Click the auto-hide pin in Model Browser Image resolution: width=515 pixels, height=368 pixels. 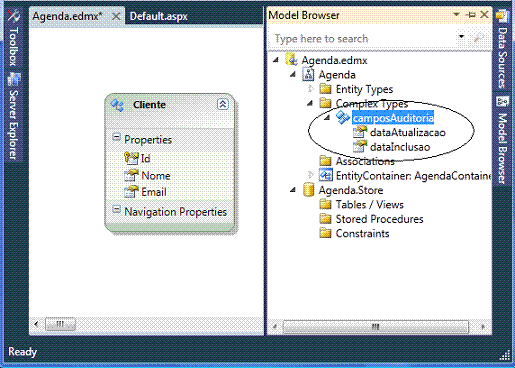click(471, 15)
